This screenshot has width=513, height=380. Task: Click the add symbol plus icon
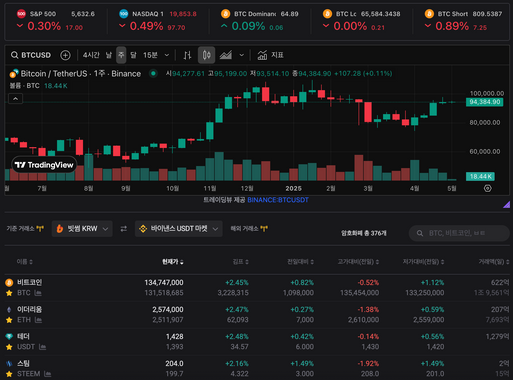[x=65, y=55]
